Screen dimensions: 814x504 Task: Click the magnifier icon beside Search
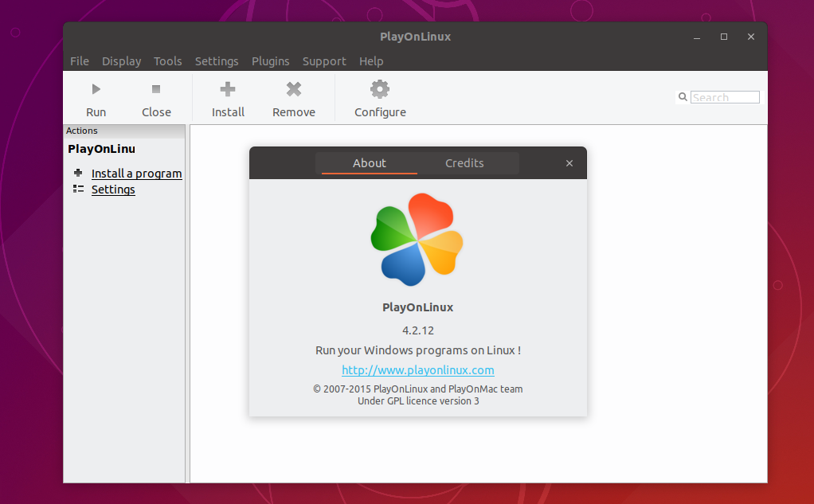pyautogui.click(x=683, y=97)
